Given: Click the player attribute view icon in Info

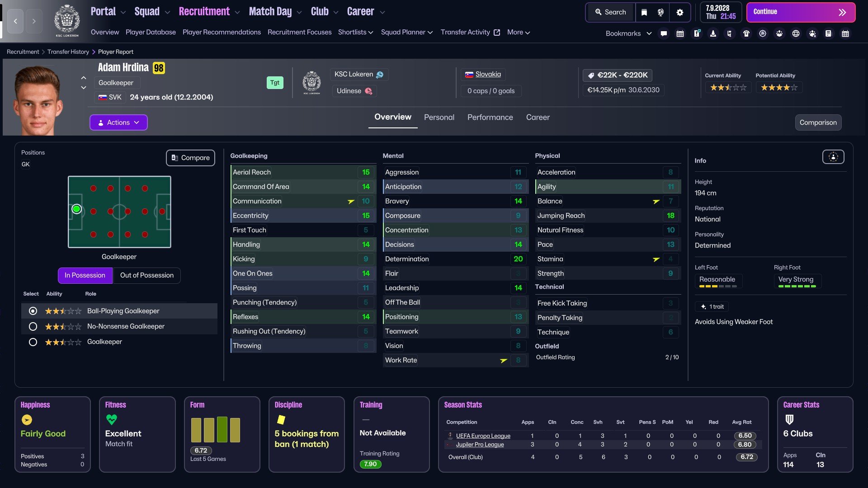Looking at the screenshot, I should pos(833,157).
